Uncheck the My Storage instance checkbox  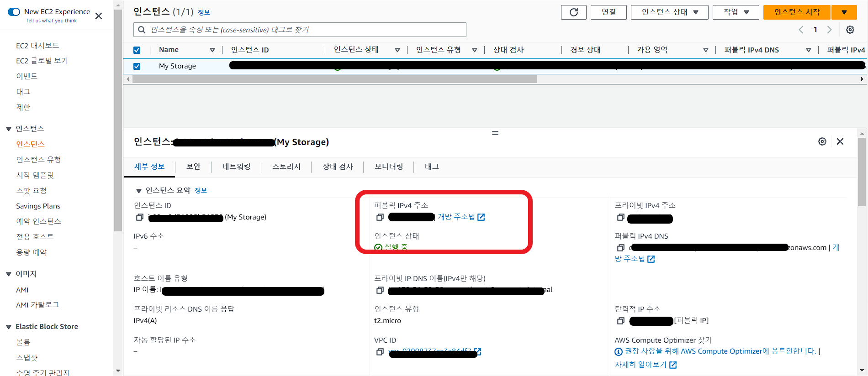[x=137, y=66]
